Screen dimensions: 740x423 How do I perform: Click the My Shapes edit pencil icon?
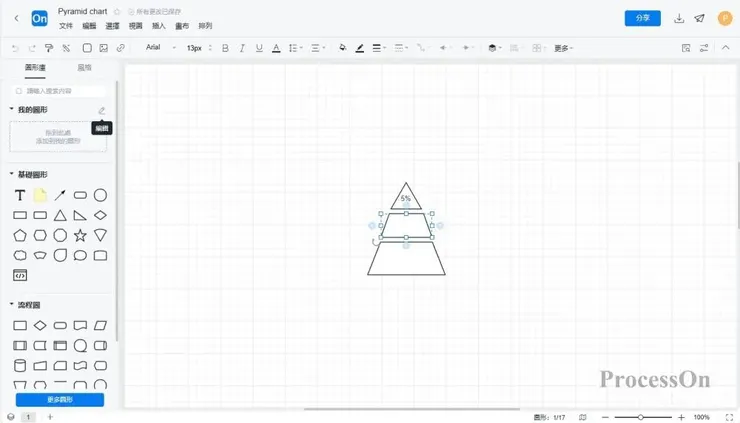tap(101, 110)
